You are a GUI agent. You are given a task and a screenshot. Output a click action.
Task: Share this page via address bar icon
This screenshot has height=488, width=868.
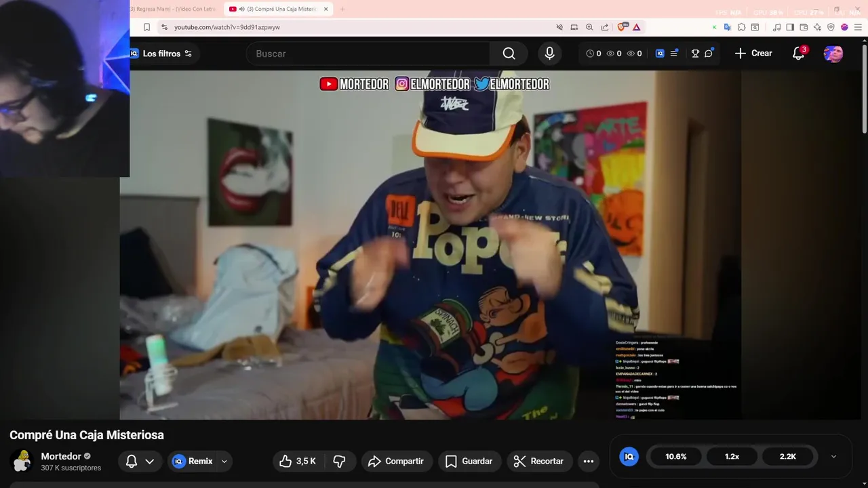click(605, 27)
